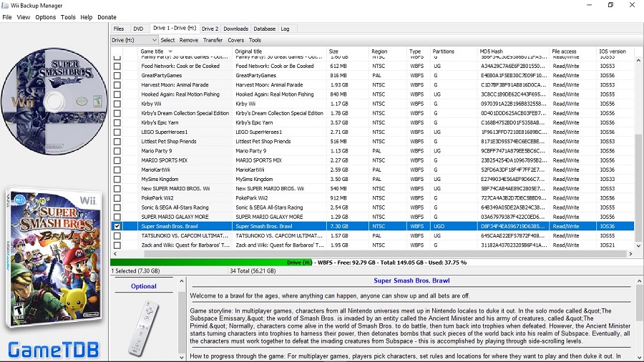Screen dimensions: 644x362
Task: Click the Game title sort arrow
Action: coord(170,52)
